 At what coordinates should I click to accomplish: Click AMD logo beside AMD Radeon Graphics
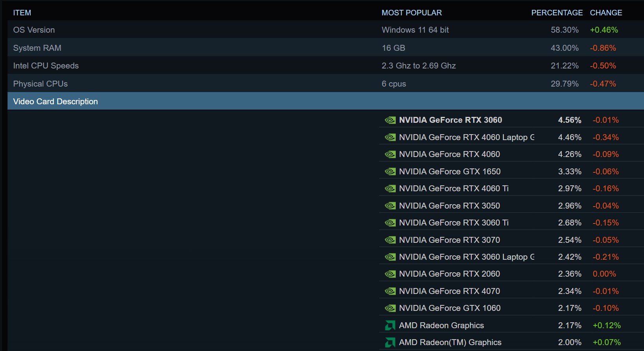(390, 325)
